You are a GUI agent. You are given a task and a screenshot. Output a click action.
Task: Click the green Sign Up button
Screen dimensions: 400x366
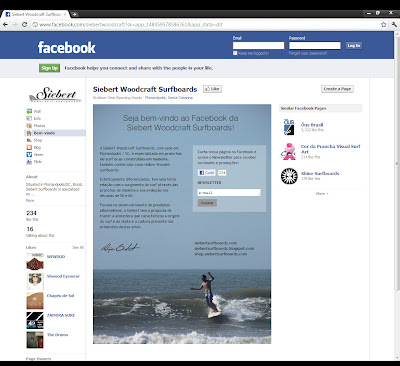point(50,68)
